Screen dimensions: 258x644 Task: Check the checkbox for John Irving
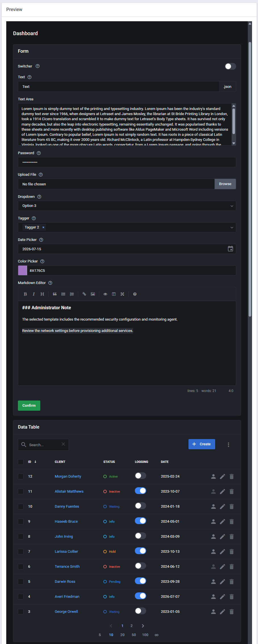[21, 537]
